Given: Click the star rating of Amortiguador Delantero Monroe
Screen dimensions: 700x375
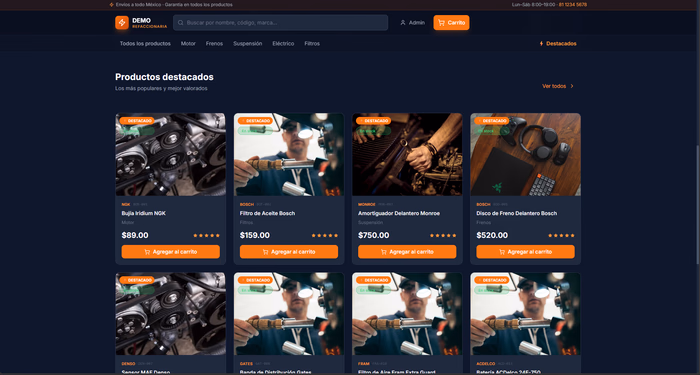Looking at the screenshot, I should pos(443,235).
